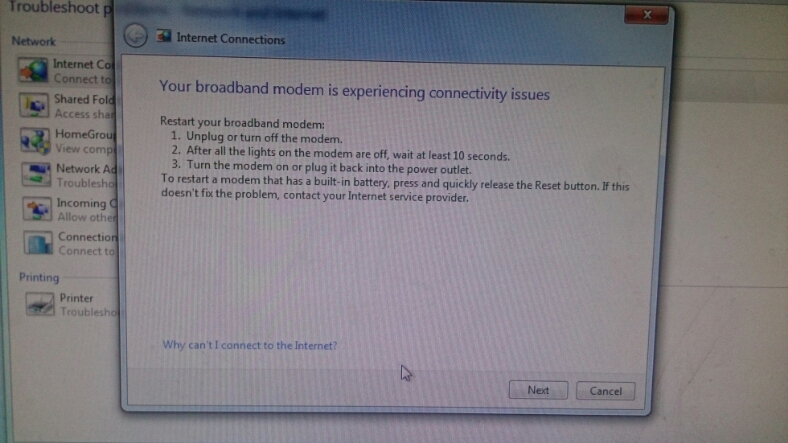788x443 pixels.
Task: Select the HomeGroup troubleshooter label
Action: (x=85, y=135)
